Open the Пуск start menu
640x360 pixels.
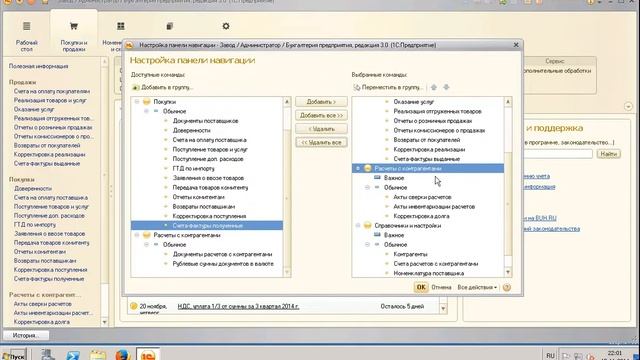click(x=13, y=356)
